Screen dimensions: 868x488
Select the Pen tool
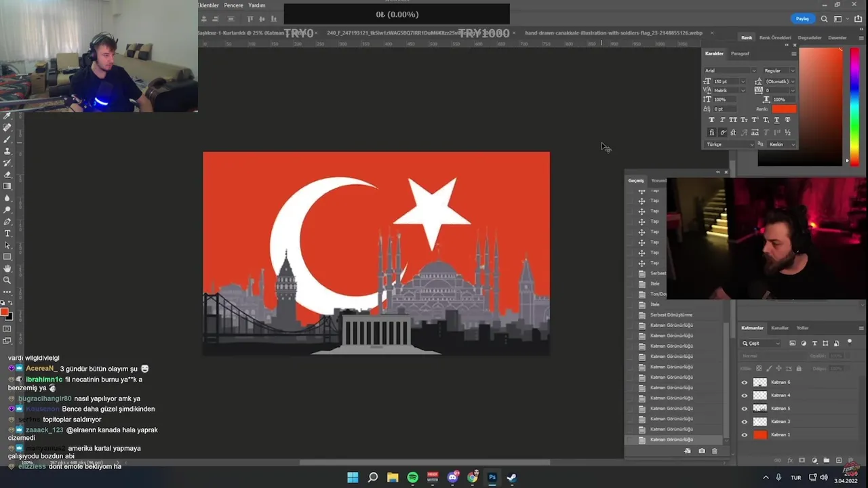pos(7,222)
